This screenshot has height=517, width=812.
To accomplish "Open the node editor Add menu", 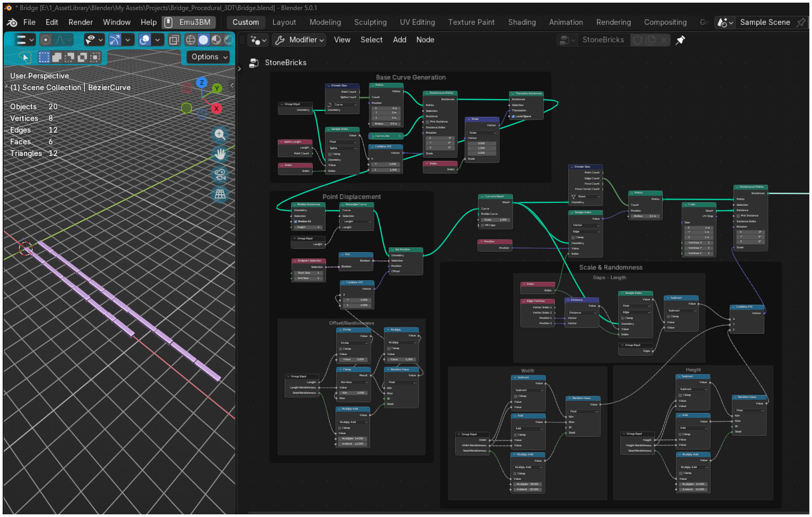I will click(x=400, y=40).
